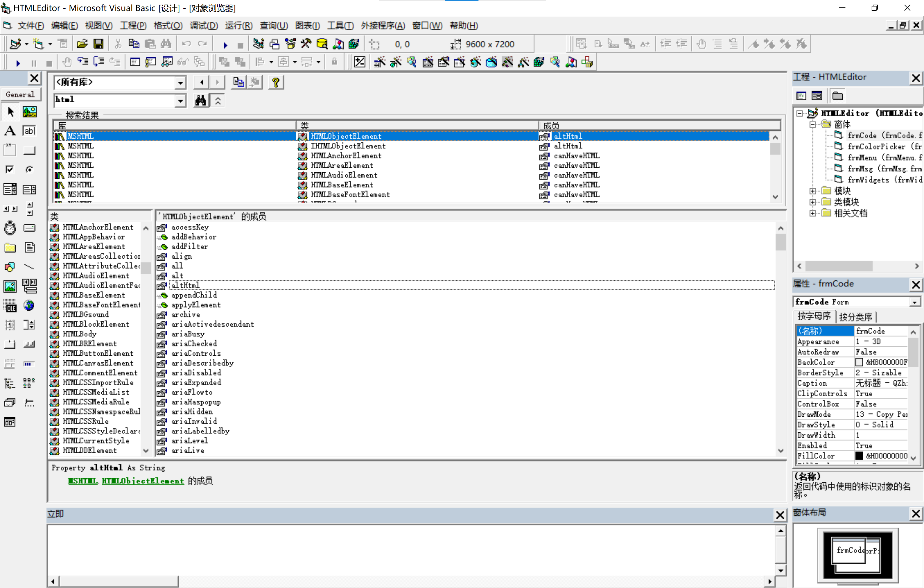Follow the HTMLObjectElement class link

[x=143, y=481]
